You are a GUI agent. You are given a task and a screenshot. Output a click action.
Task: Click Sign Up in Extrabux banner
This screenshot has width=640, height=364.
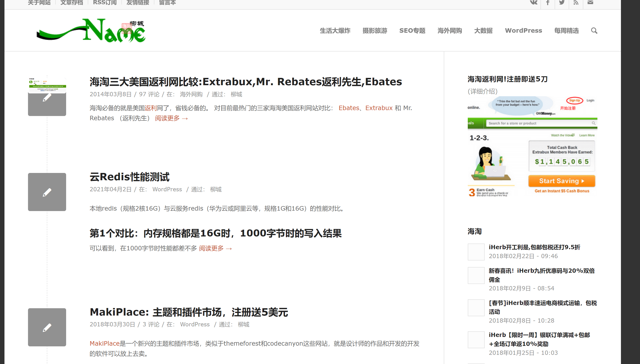point(575,100)
